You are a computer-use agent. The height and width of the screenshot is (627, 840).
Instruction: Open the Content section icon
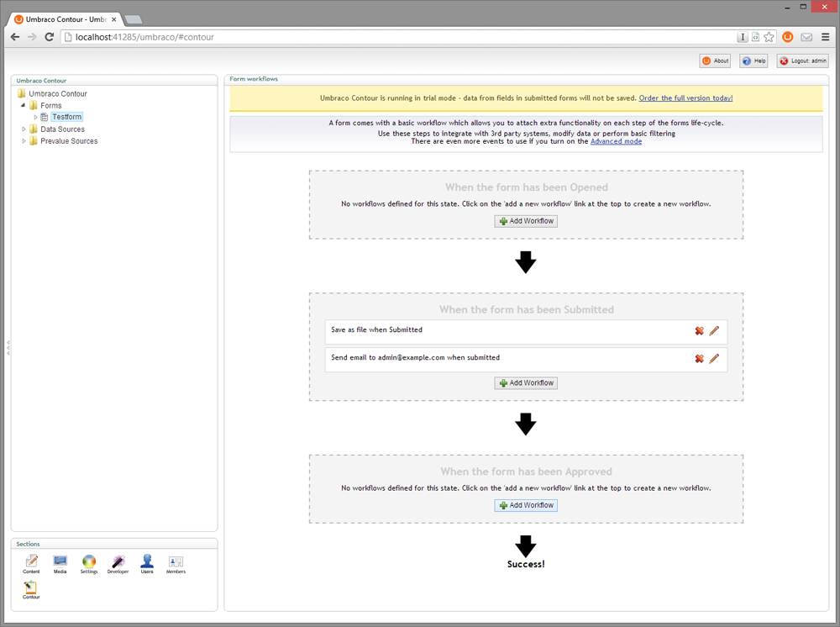31,564
